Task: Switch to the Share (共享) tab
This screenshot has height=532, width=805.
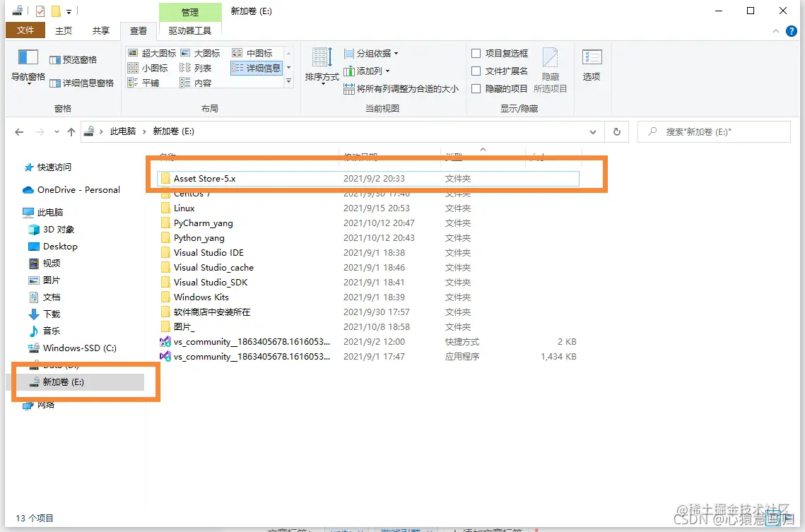Action: [x=101, y=31]
